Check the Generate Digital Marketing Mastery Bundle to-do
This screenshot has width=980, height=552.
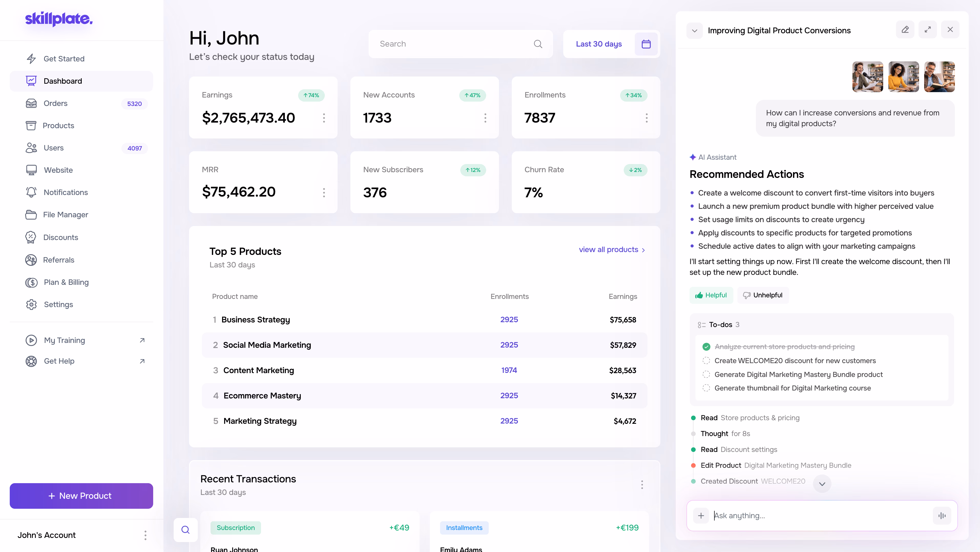tap(706, 374)
